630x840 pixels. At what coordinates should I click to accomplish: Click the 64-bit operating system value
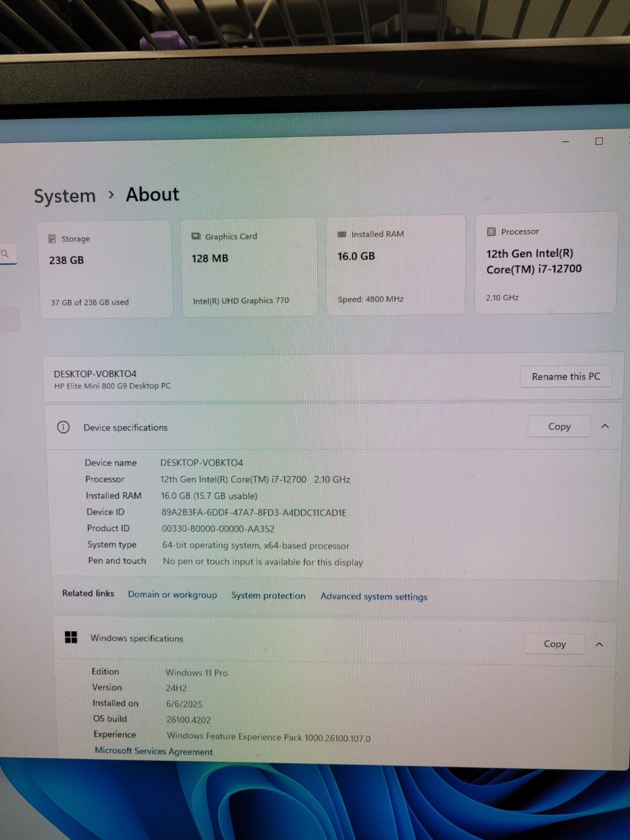[256, 545]
